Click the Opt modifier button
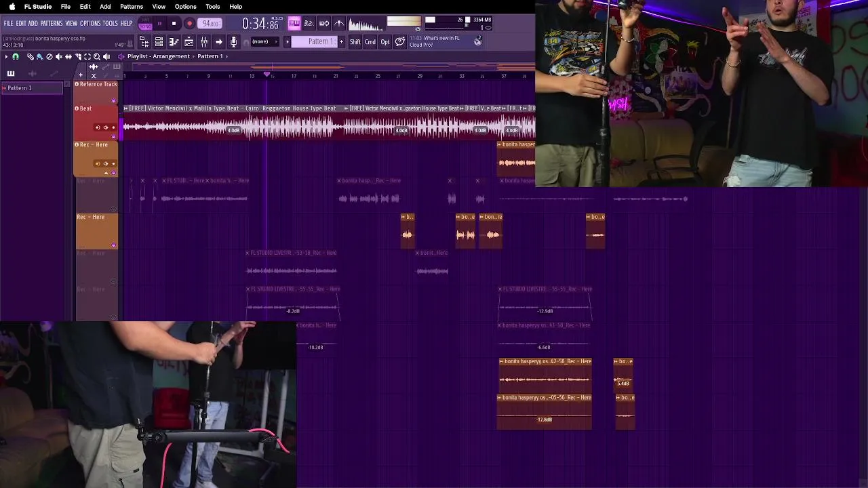This screenshot has width=868, height=488. [385, 42]
